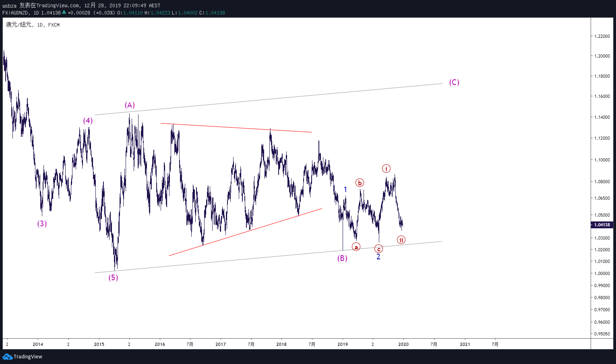The width and height of the screenshot is (616, 364).
Task: Click the magenta (B) wave label
Action: pyautogui.click(x=342, y=258)
